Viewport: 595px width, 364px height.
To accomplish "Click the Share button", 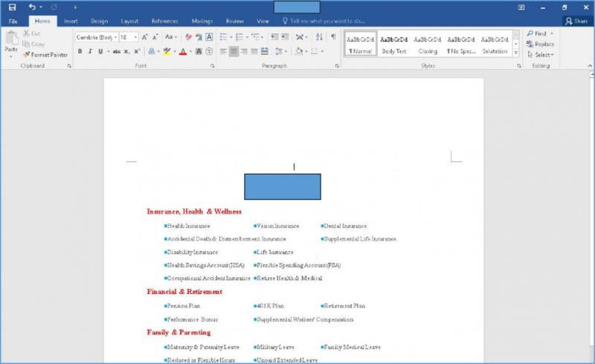I will 576,22.
